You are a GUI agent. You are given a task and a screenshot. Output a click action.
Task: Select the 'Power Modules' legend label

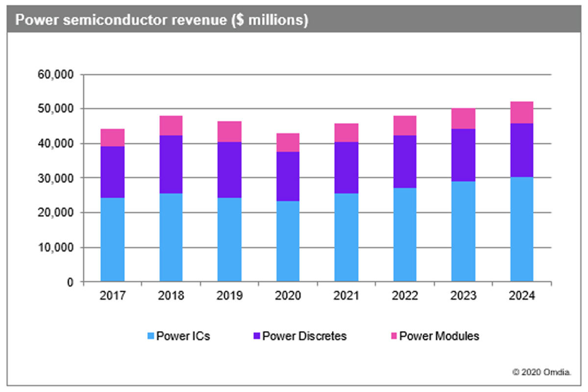pyautogui.click(x=439, y=337)
